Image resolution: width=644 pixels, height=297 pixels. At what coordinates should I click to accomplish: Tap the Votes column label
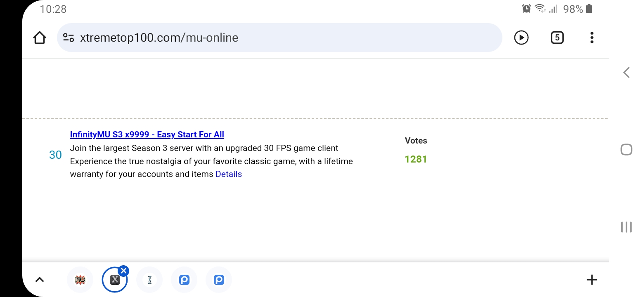click(x=416, y=141)
